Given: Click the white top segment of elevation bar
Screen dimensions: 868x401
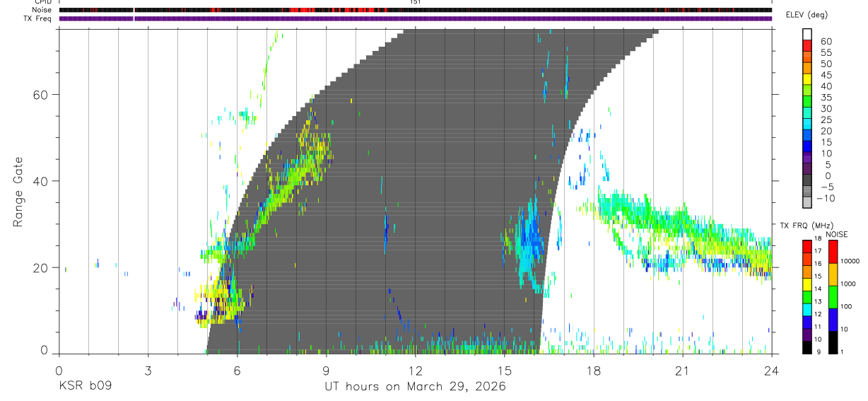Looking at the screenshot, I should coord(808,34).
